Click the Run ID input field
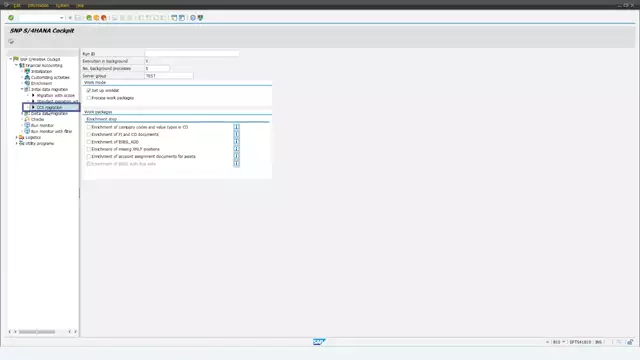640x360 pixels. tap(192, 54)
